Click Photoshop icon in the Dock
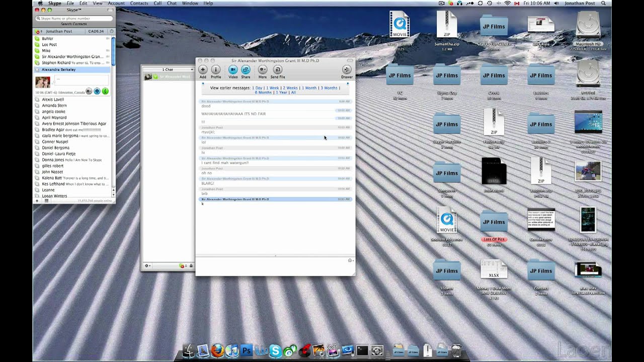This screenshot has width=644, height=362. click(247, 350)
